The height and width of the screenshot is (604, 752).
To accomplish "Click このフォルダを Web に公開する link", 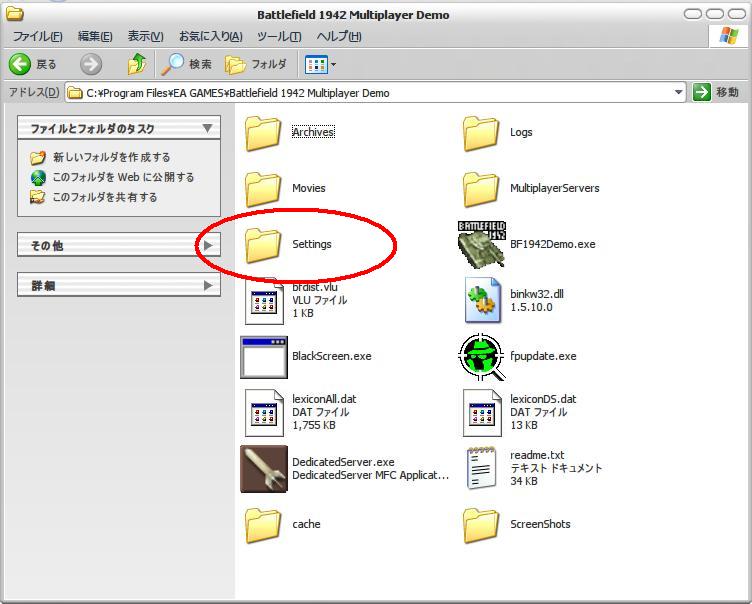I will (x=123, y=177).
